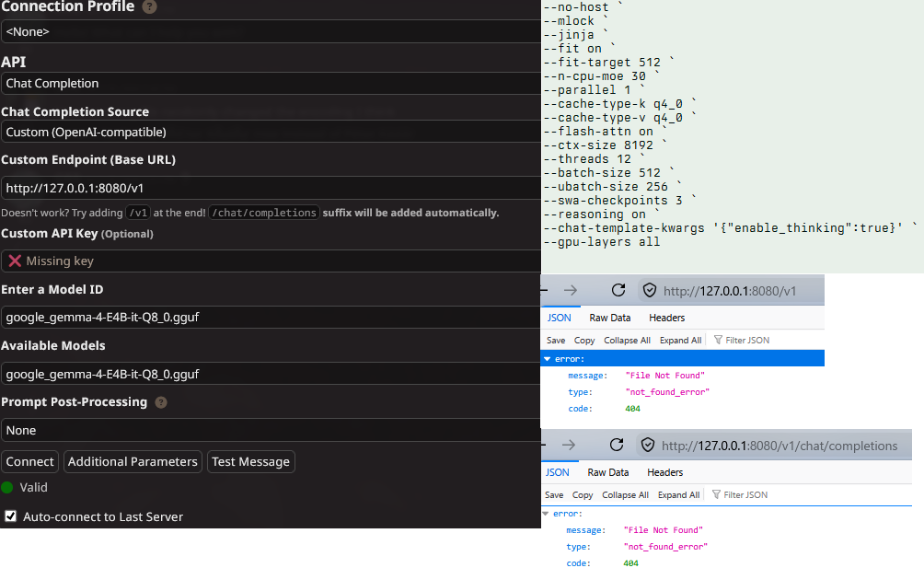Click the Connect button

point(30,462)
